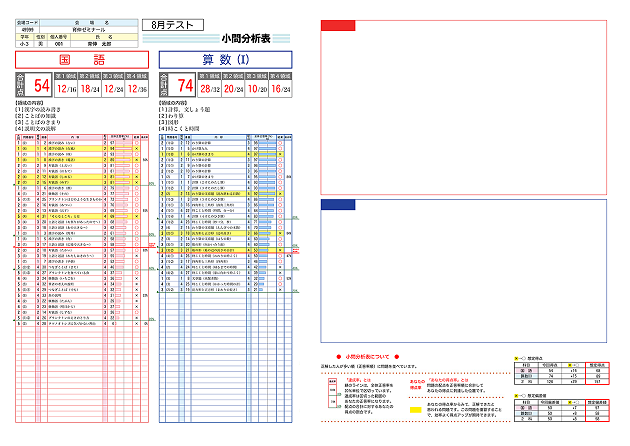Click the 算数 area score 16/24

[x=280, y=89]
